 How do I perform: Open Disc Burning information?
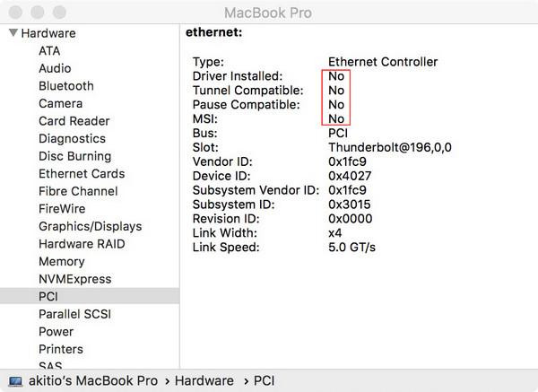point(74,156)
